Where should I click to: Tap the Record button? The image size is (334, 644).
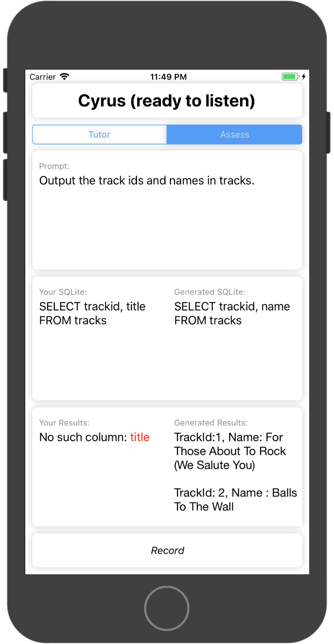click(167, 551)
